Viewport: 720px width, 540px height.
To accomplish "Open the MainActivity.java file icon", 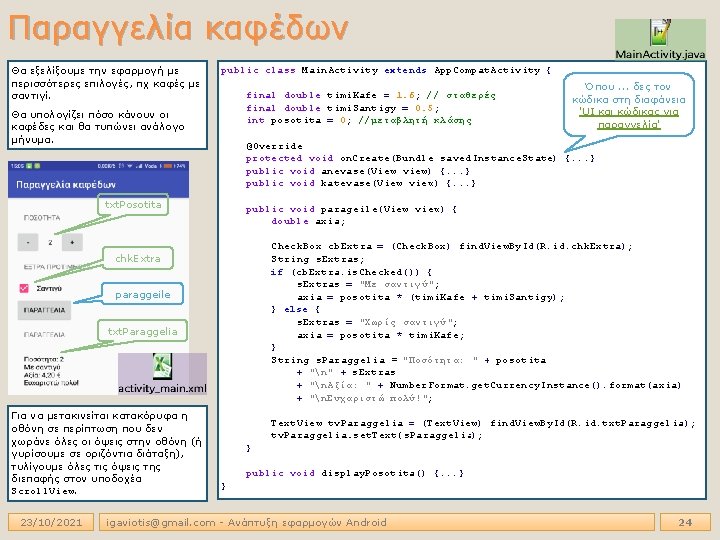I will coord(660,39).
